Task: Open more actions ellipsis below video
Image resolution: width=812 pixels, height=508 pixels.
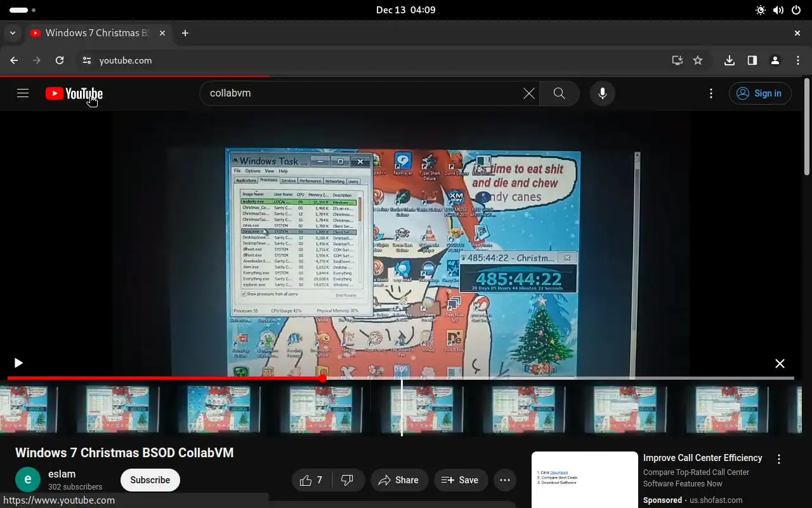Action: tap(505, 480)
